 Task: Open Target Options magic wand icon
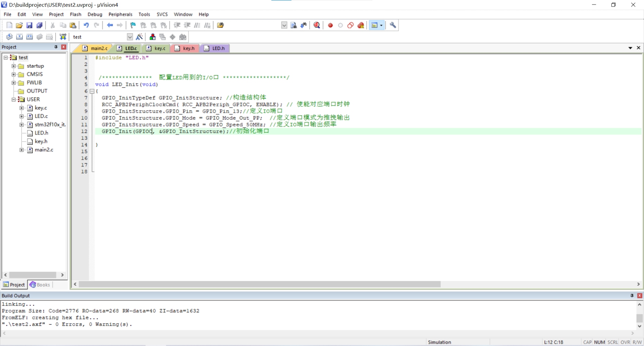pos(139,37)
